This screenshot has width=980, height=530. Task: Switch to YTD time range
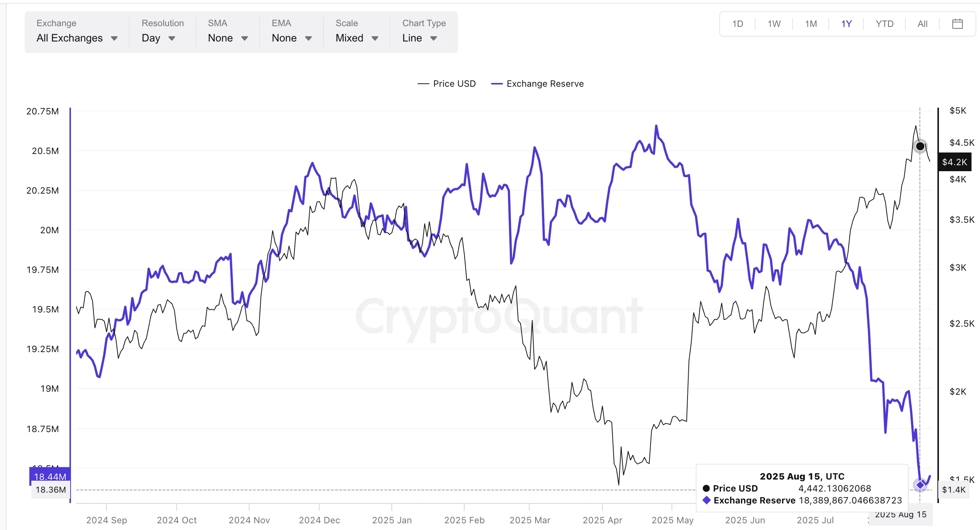tap(884, 24)
